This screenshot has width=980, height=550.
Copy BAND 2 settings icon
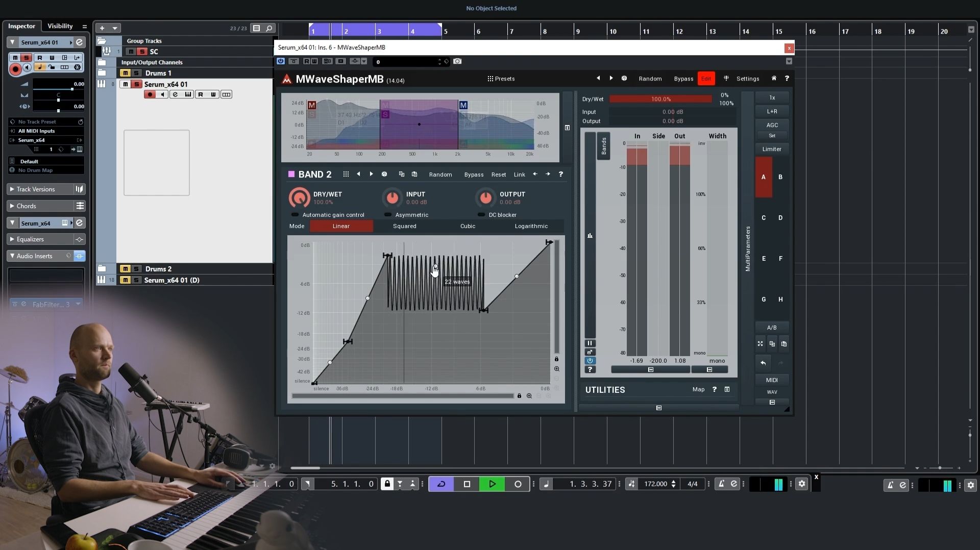pyautogui.click(x=402, y=174)
